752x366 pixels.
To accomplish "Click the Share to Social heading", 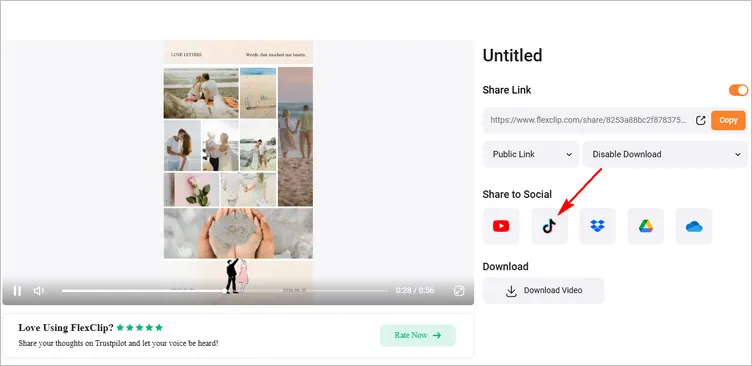I will tap(517, 194).
